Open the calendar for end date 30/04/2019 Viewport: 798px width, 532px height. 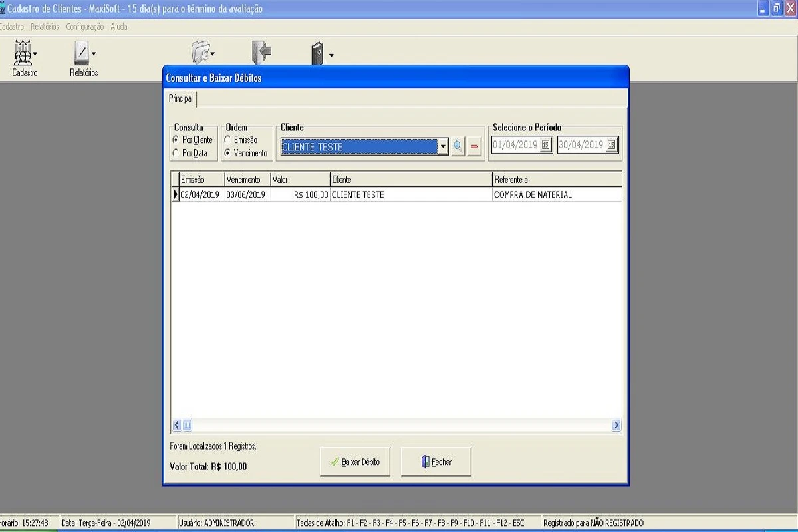[611, 145]
